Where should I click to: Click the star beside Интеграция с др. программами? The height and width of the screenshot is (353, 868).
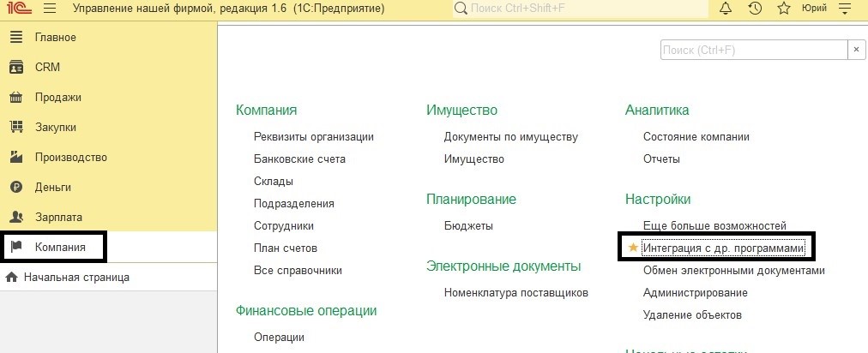pyautogui.click(x=634, y=248)
